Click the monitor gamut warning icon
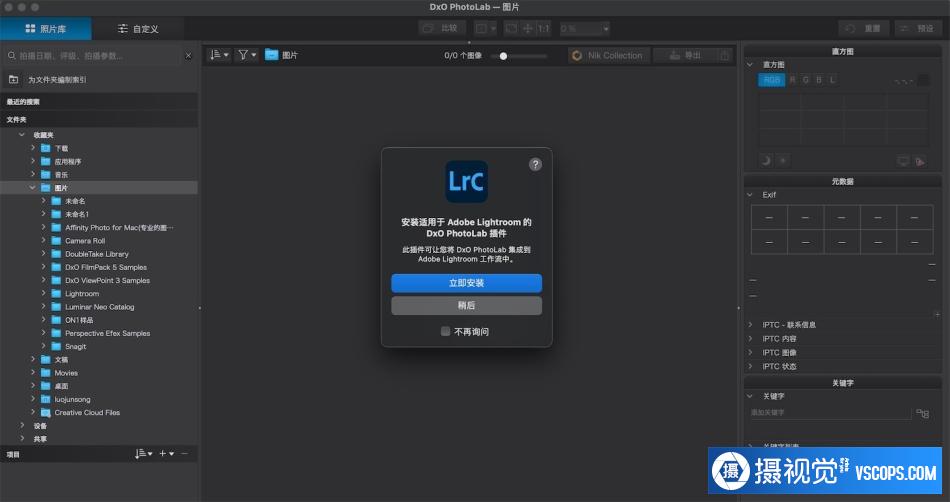This screenshot has width=950, height=502. tap(903, 161)
